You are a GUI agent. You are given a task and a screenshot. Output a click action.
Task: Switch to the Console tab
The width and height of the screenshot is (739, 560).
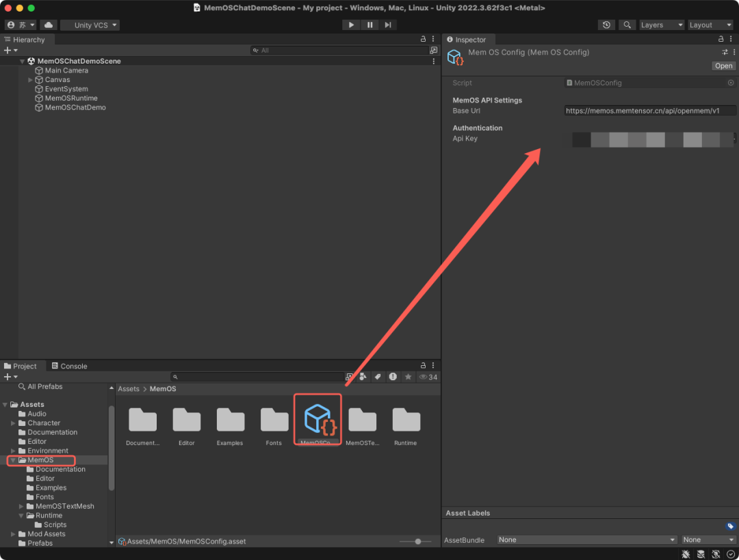(x=69, y=366)
